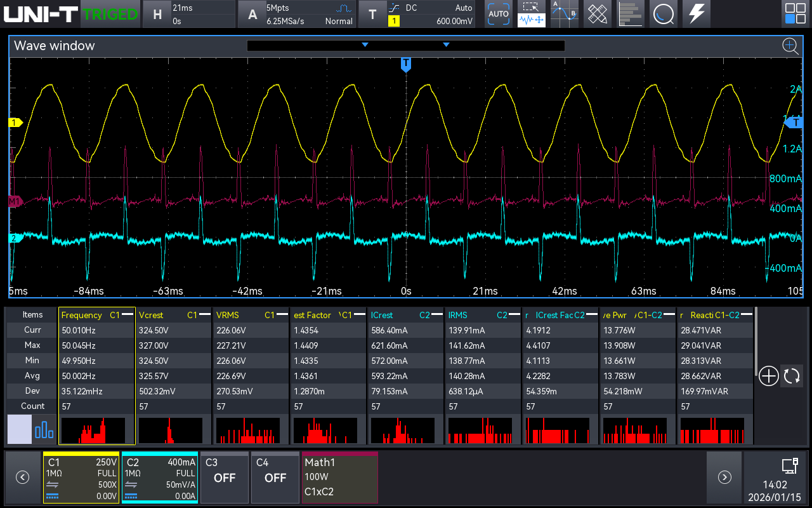Click the Curr row label
This screenshot has height=508, width=812.
(32, 330)
